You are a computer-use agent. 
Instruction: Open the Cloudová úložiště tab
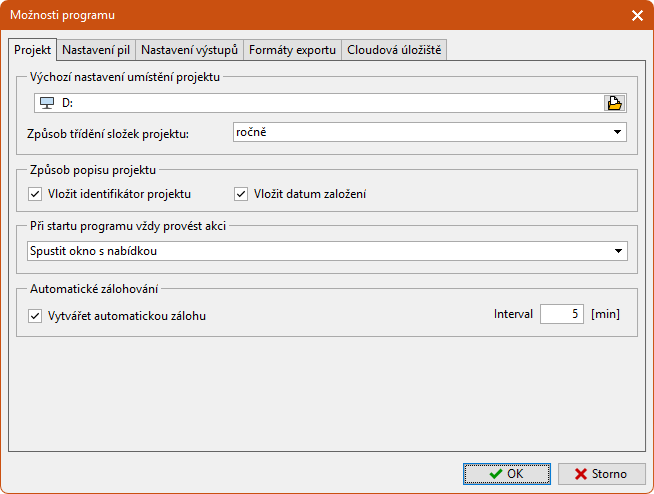pos(395,50)
